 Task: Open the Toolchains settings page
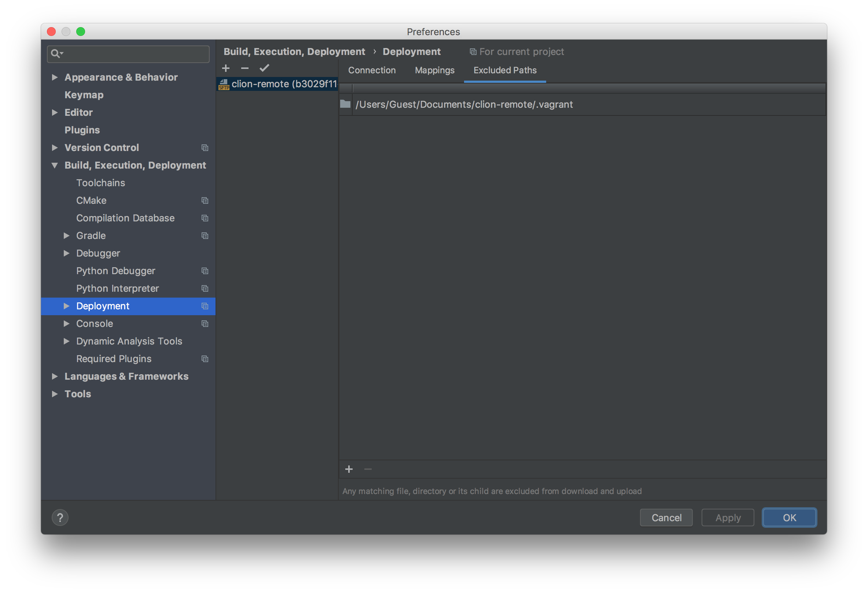click(x=100, y=183)
